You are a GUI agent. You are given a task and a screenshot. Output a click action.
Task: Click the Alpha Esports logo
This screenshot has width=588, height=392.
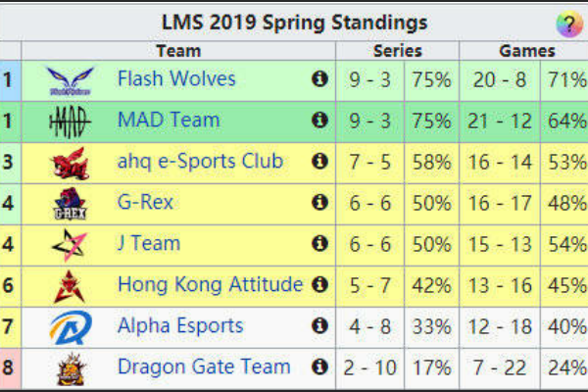(x=71, y=327)
